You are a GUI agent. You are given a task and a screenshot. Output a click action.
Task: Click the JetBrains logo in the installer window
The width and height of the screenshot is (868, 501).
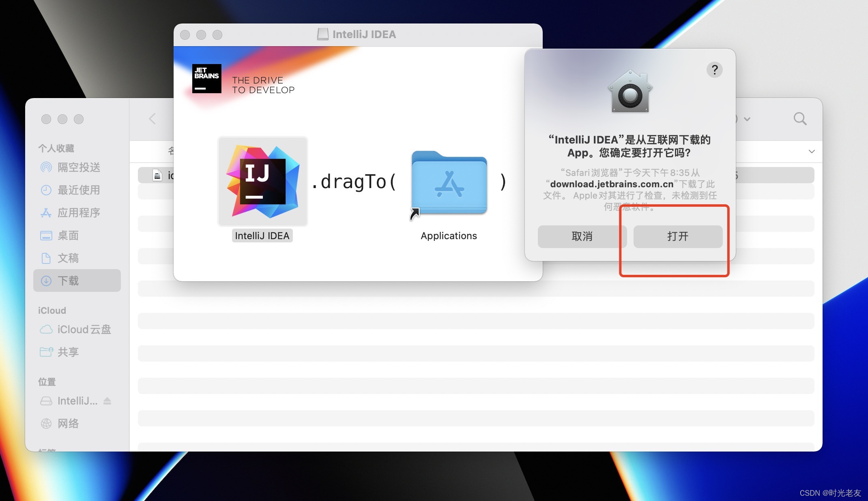(207, 79)
